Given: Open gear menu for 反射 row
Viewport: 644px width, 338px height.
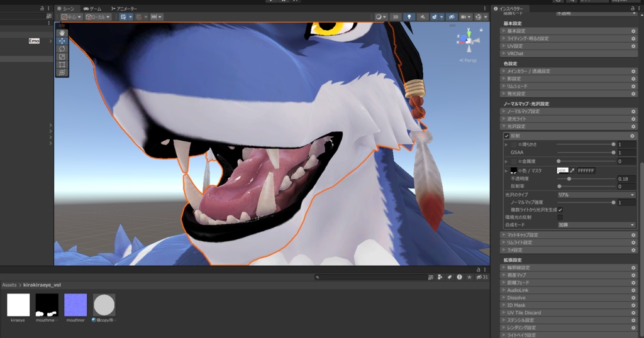Looking at the screenshot, I should click(x=632, y=136).
